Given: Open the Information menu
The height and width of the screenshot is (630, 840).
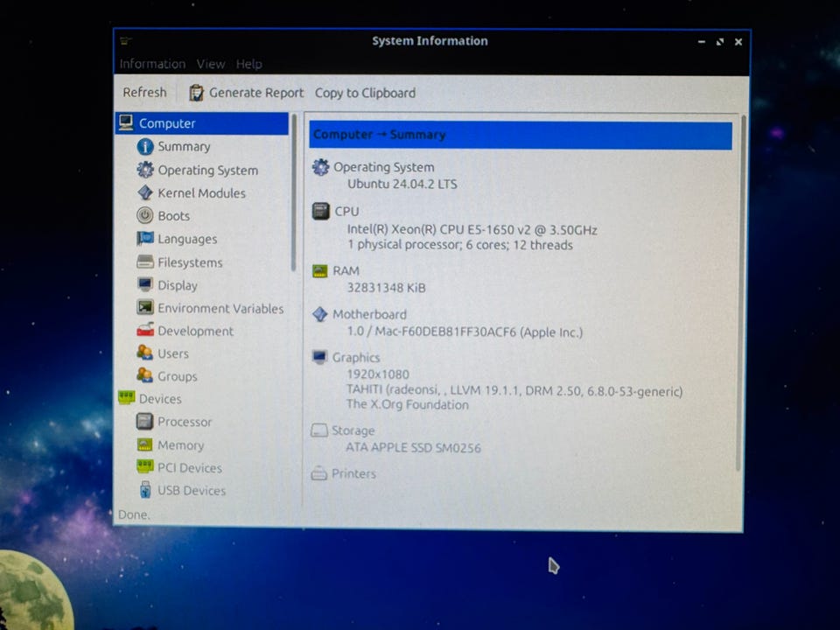Looking at the screenshot, I should 152,64.
